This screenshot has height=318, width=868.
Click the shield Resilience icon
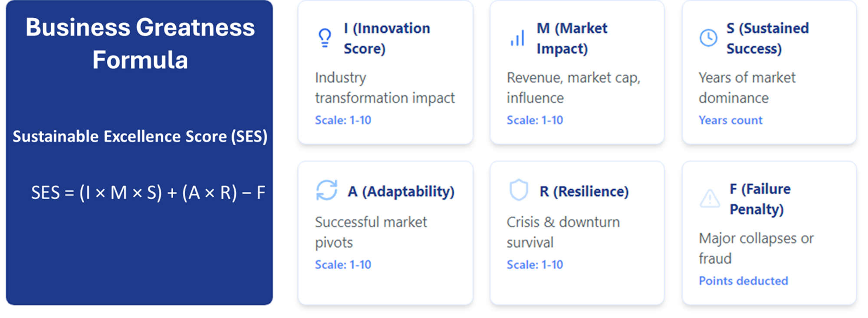click(519, 190)
